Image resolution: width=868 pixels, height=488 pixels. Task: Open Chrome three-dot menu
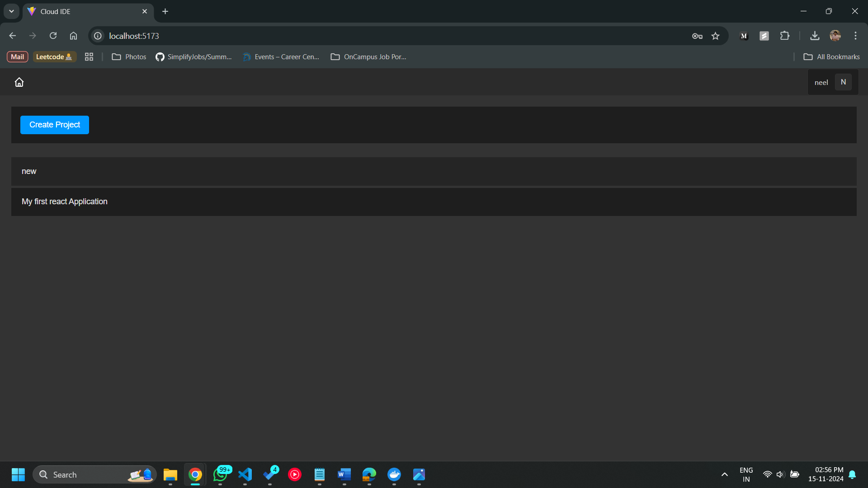(855, 36)
